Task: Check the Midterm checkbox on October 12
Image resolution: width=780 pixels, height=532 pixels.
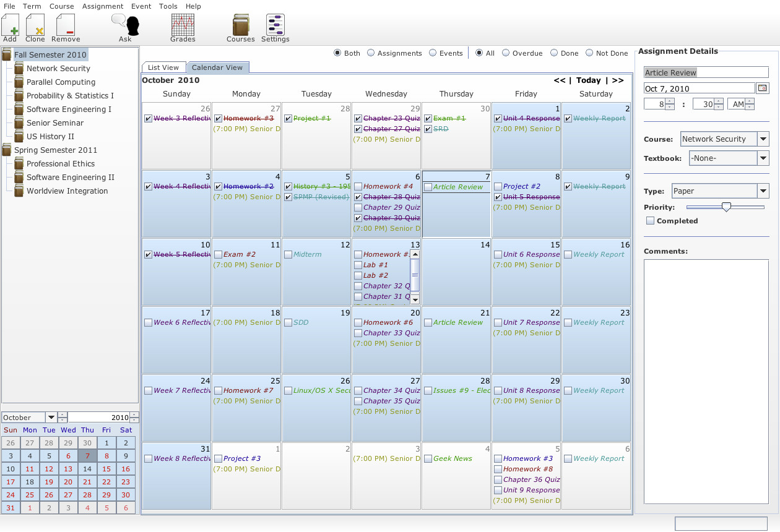Action: coord(288,255)
